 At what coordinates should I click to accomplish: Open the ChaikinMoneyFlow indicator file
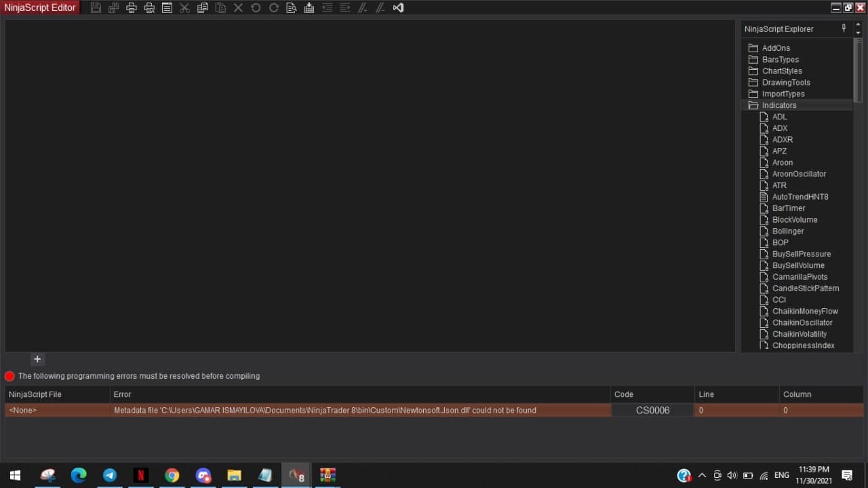pyautogui.click(x=799, y=312)
